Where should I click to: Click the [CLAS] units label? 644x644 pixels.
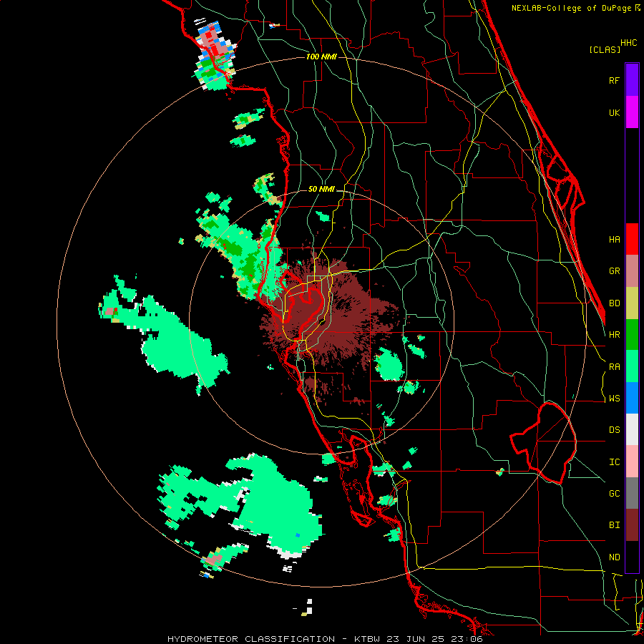point(605,49)
